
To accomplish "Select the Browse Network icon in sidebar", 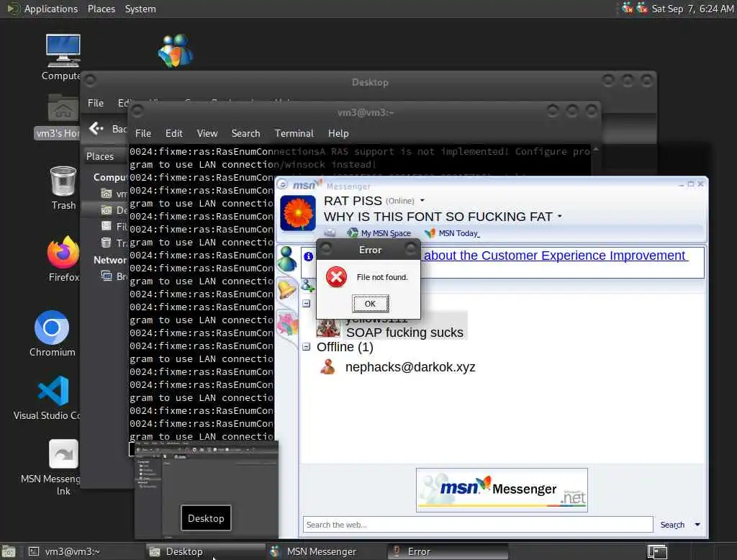I will pyautogui.click(x=107, y=276).
